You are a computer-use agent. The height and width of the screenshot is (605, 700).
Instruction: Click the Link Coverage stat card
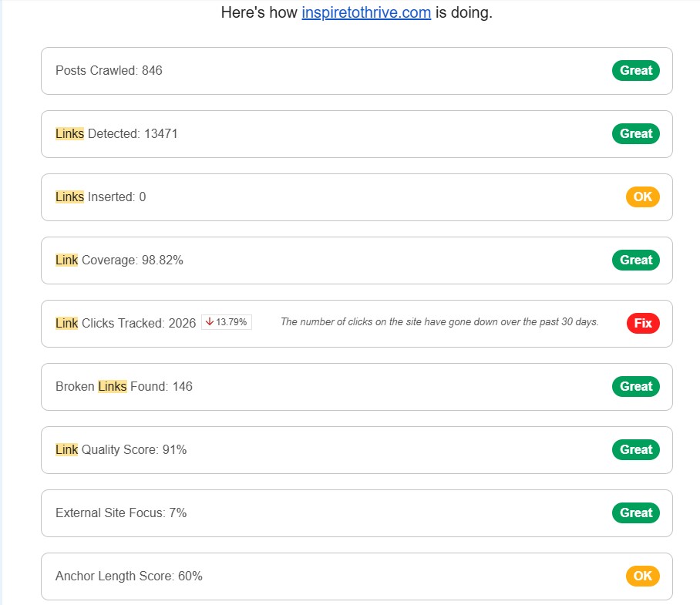[x=355, y=260]
